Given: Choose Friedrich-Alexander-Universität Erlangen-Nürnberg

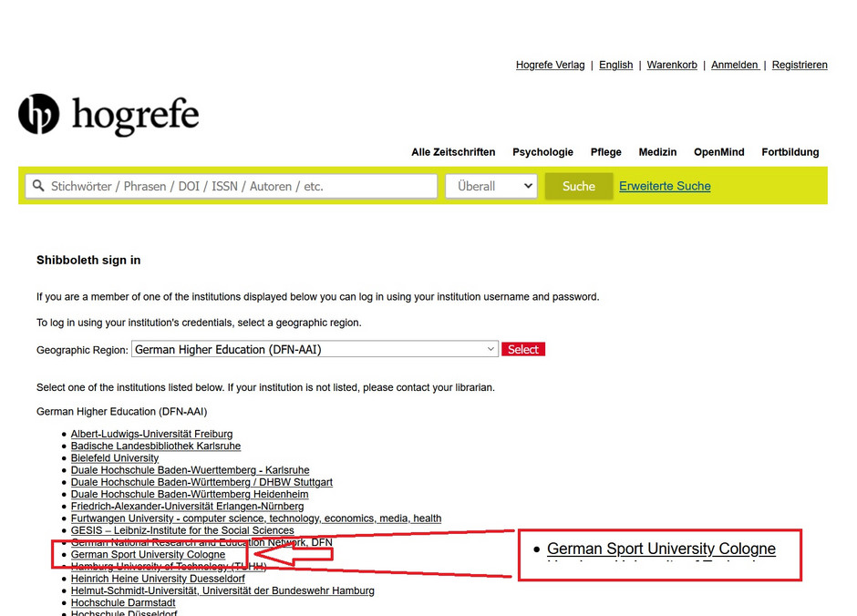Looking at the screenshot, I should pos(188,507).
